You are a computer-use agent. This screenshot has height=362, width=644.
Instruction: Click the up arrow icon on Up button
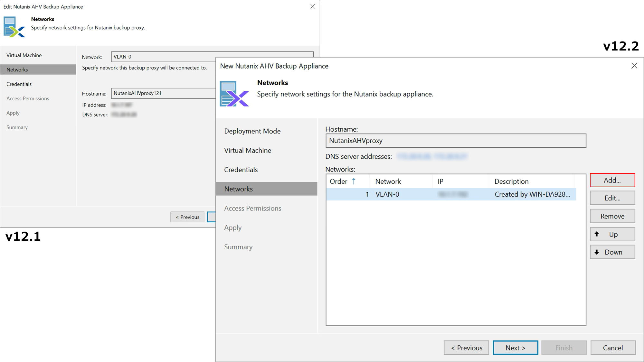pyautogui.click(x=597, y=234)
